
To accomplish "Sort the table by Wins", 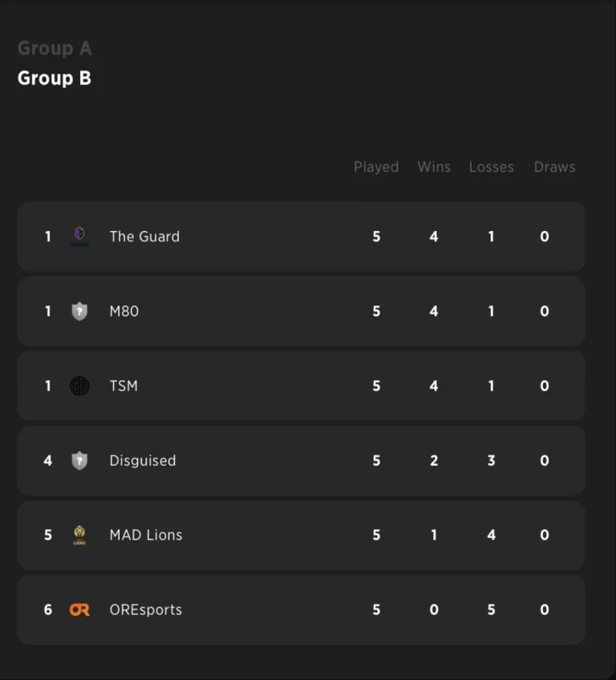I will click(x=434, y=167).
